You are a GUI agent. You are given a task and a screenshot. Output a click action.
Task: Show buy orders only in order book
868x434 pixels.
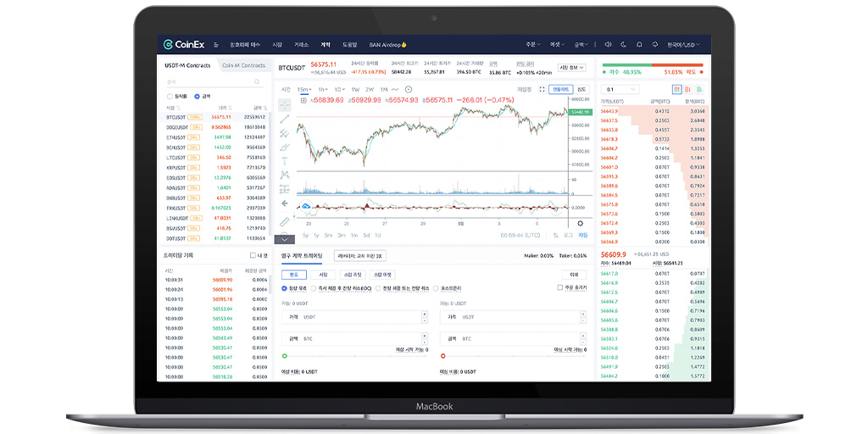click(x=699, y=89)
